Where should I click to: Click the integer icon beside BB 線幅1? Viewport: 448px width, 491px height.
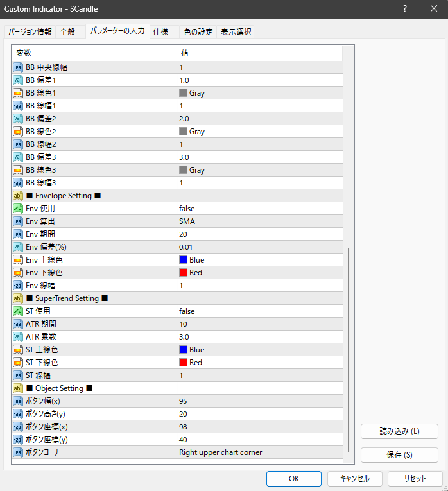18,106
